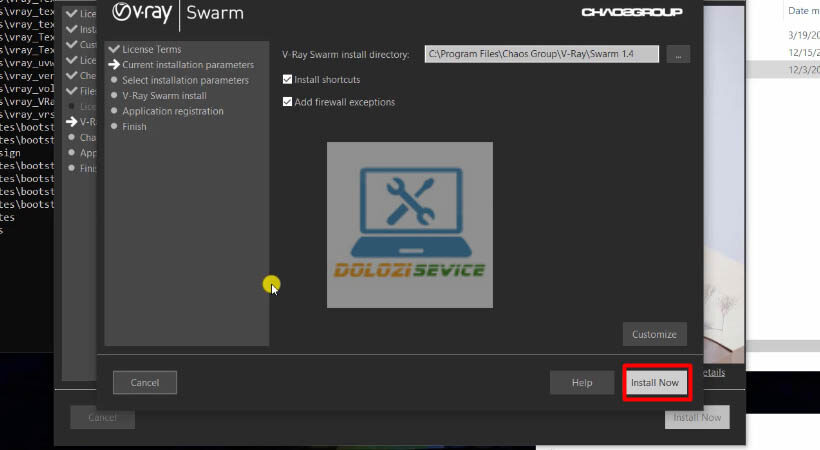Click the checkmark icon beside License Terms
Image resolution: width=820 pixels, height=450 pixels.
[114, 49]
